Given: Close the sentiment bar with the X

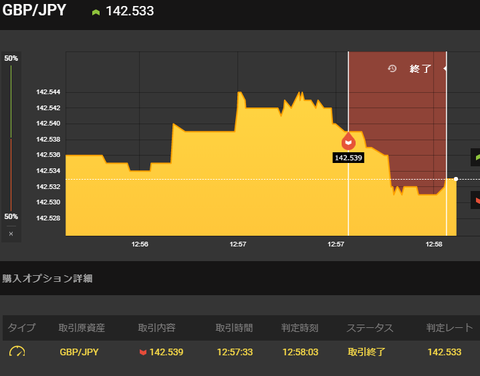Looking at the screenshot, I should click(11, 234).
